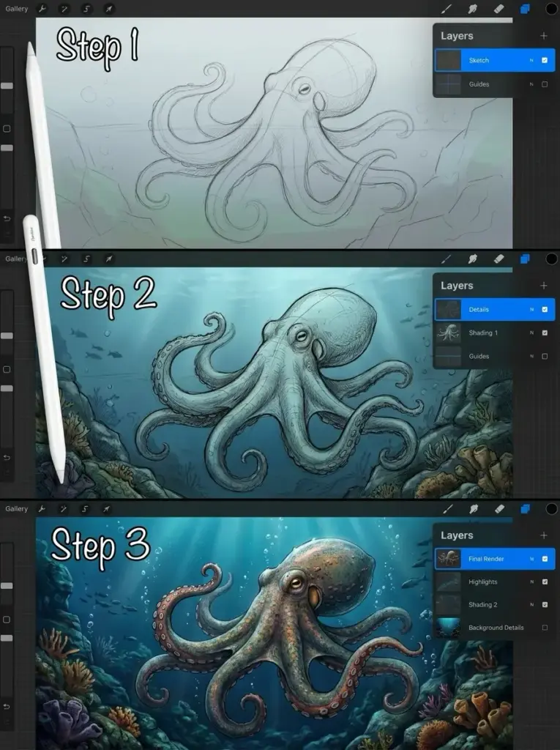The width and height of the screenshot is (560, 750).
Task: Open blend mode N of Final Render layer
Action: click(531, 559)
